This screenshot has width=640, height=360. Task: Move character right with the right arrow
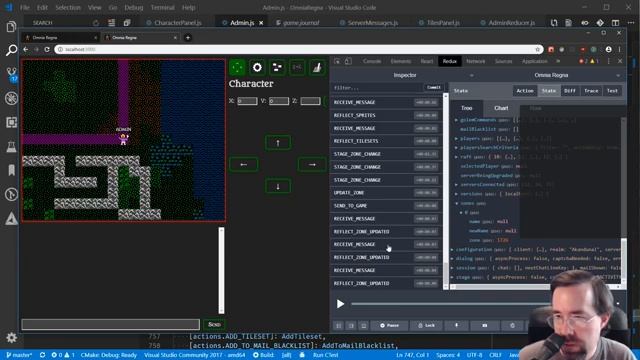point(312,164)
